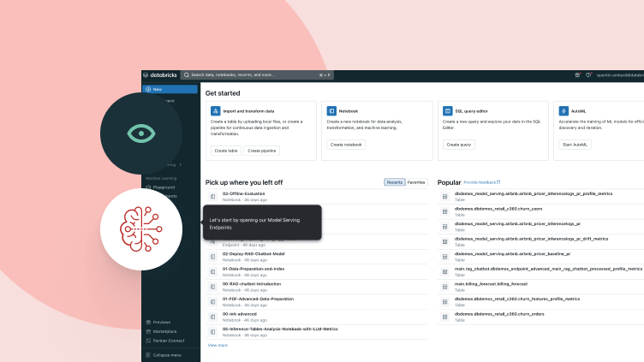Switch to the Recents tab
The image size is (644, 362).
pos(394,182)
